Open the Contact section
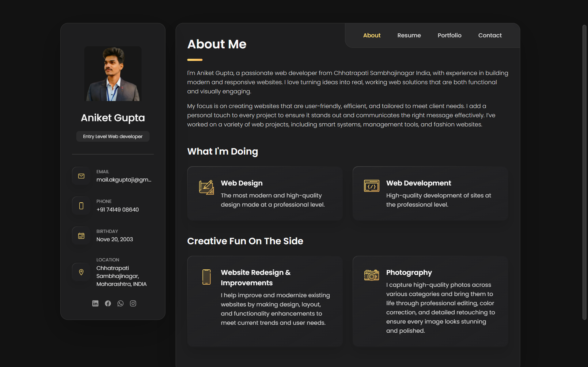 coord(490,35)
